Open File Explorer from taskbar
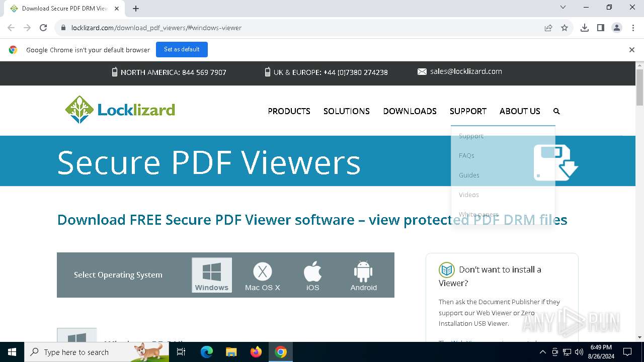 [x=231, y=352]
